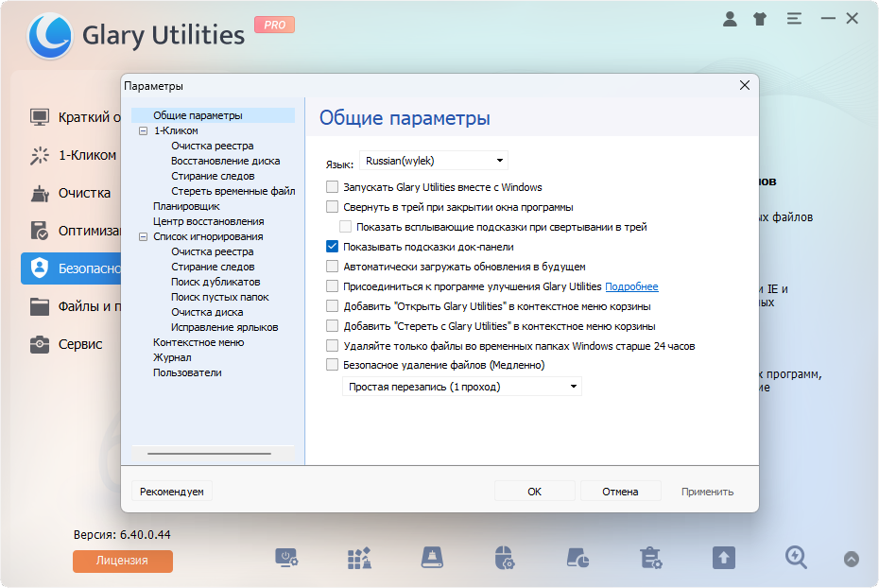
Task: Tick "Автоматически загружать обновления в будущем" checkbox
Action: [x=332, y=267]
